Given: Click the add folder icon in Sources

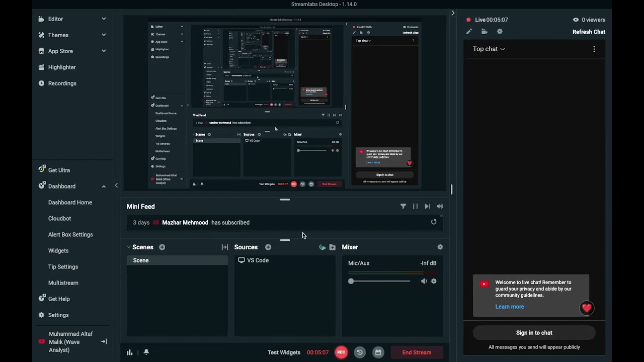Looking at the screenshot, I should (x=333, y=247).
